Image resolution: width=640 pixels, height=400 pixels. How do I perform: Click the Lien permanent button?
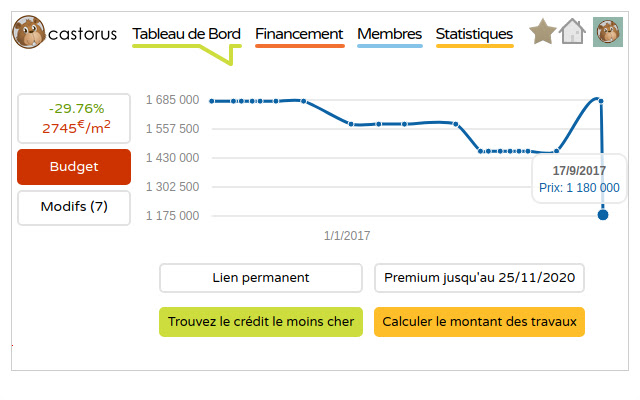point(261,278)
